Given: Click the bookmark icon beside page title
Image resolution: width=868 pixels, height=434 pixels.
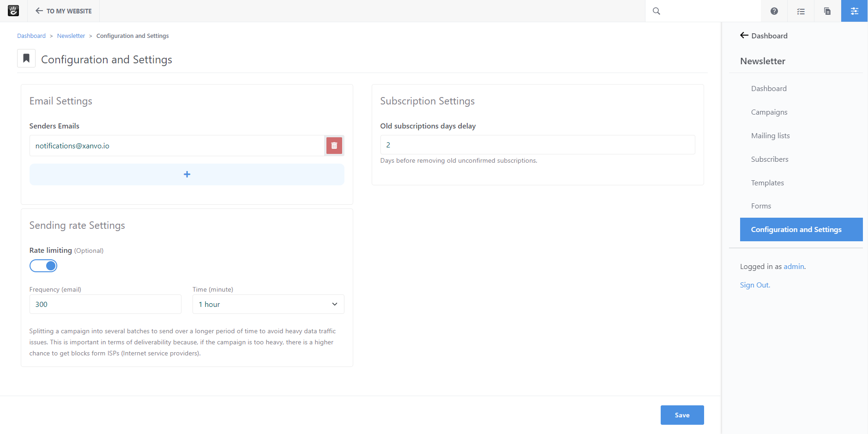Looking at the screenshot, I should (26, 58).
